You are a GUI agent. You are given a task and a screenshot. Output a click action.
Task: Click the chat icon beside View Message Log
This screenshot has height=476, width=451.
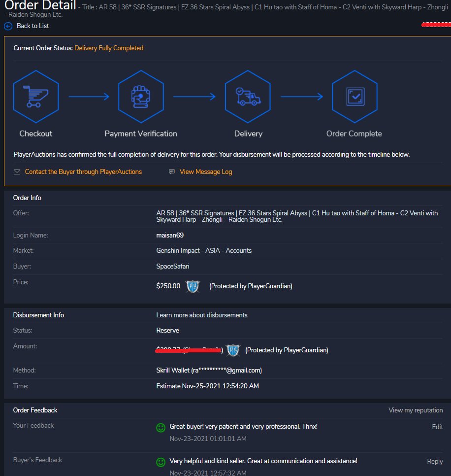(x=172, y=172)
